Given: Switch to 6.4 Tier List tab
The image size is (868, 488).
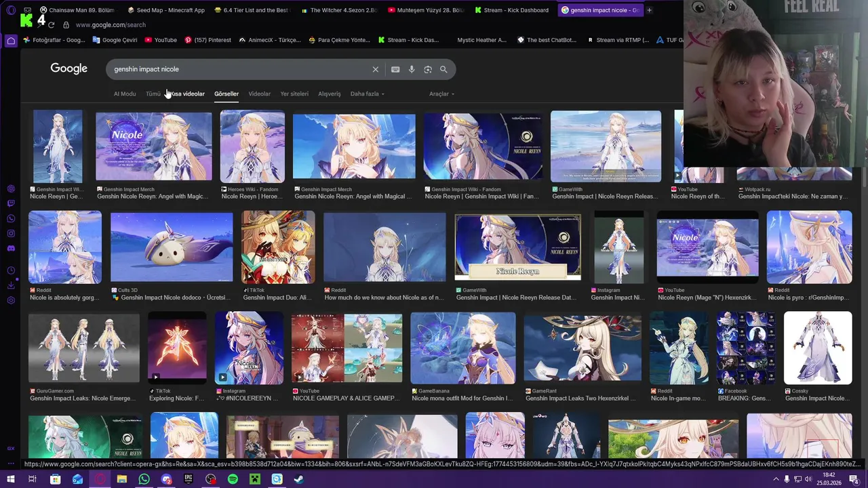Looking at the screenshot, I should click(252, 10).
